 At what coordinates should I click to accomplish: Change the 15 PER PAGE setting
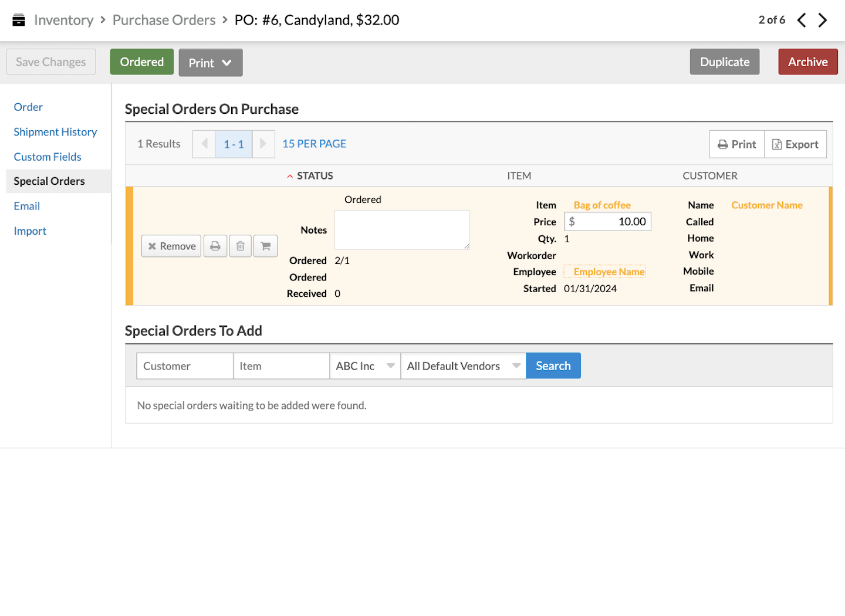314,144
